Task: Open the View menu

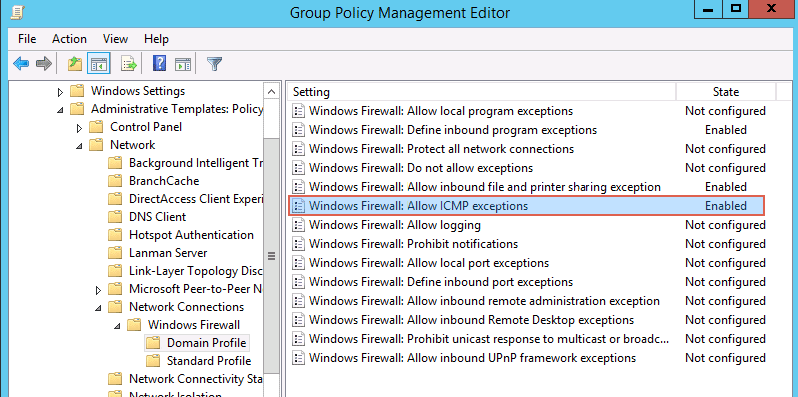Action: coord(115,39)
